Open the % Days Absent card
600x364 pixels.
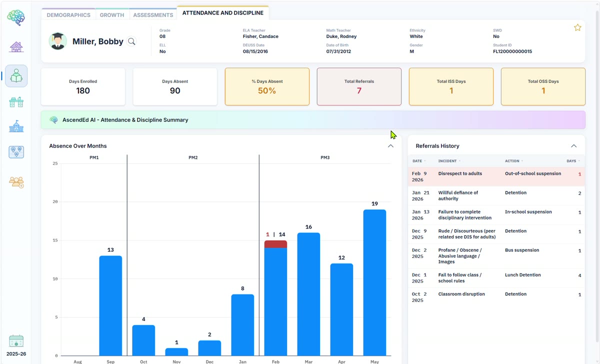(x=267, y=86)
